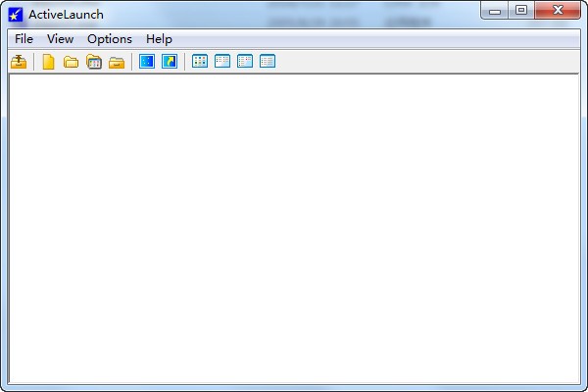This screenshot has height=392, width=588.
Task: Switch to list view layout
Action: pos(245,62)
